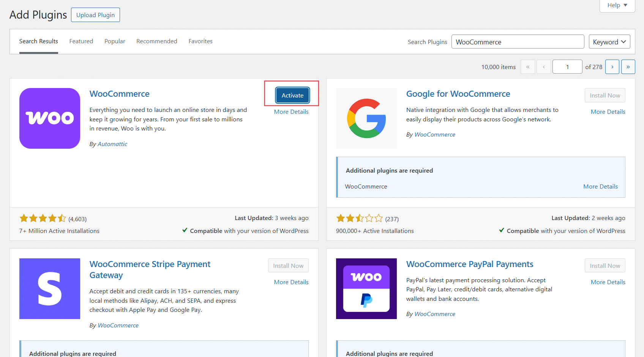
Task: Click the Google for WooCommerce logo icon
Action: coord(366,118)
